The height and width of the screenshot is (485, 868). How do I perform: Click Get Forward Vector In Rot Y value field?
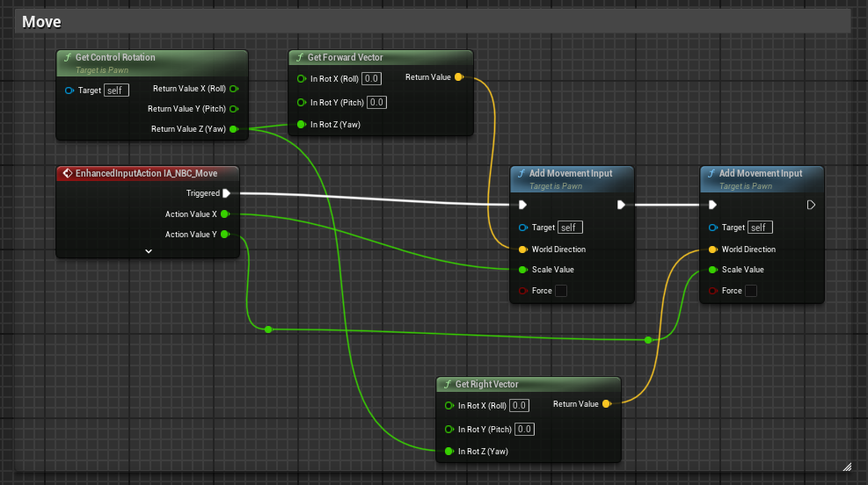point(376,102)
